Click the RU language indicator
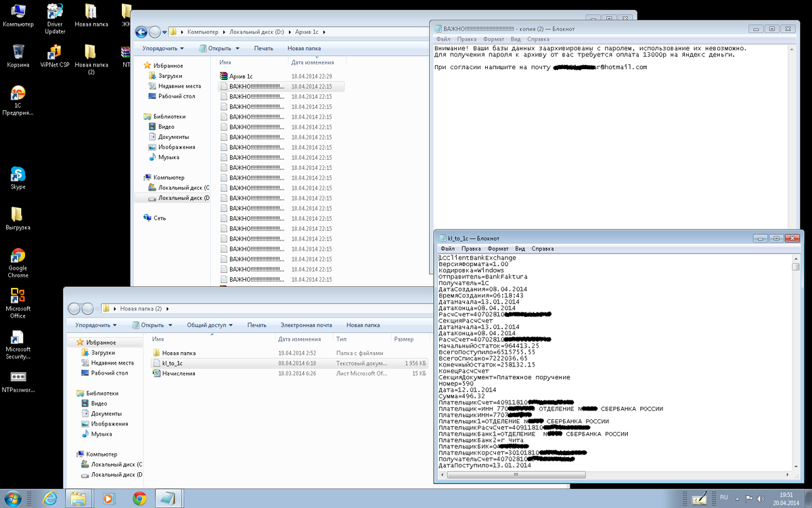 pyautogui.click(x=724, y=498)
